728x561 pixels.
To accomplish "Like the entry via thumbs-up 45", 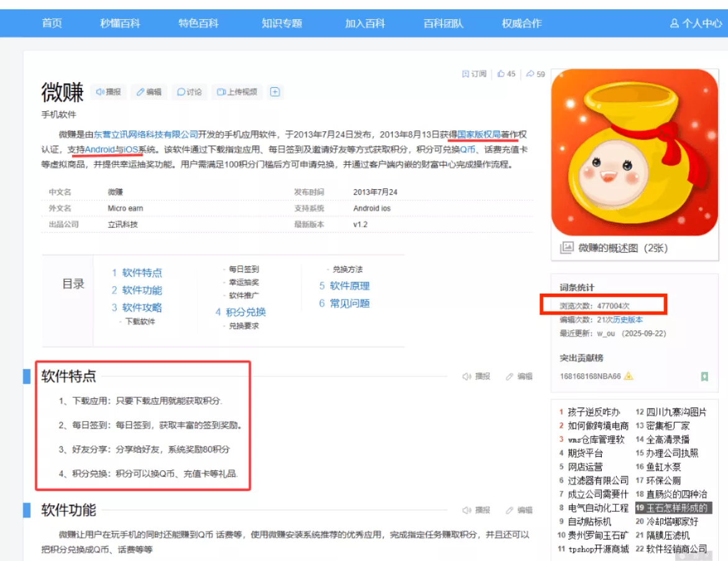I will click(x=506, y=74).
